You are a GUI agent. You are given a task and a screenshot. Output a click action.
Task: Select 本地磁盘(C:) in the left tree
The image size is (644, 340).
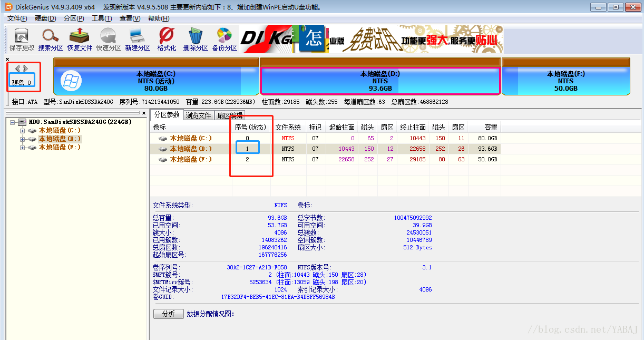[60, 130]
